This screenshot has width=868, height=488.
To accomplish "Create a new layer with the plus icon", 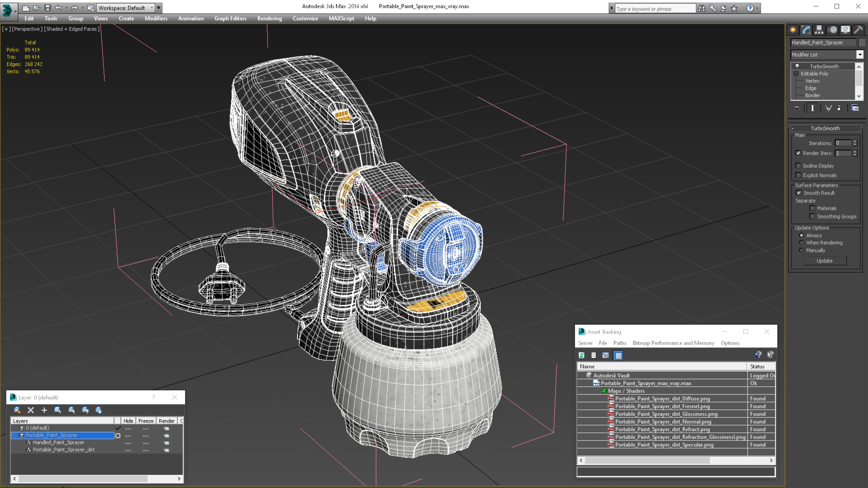I will (x=44, y=410).
